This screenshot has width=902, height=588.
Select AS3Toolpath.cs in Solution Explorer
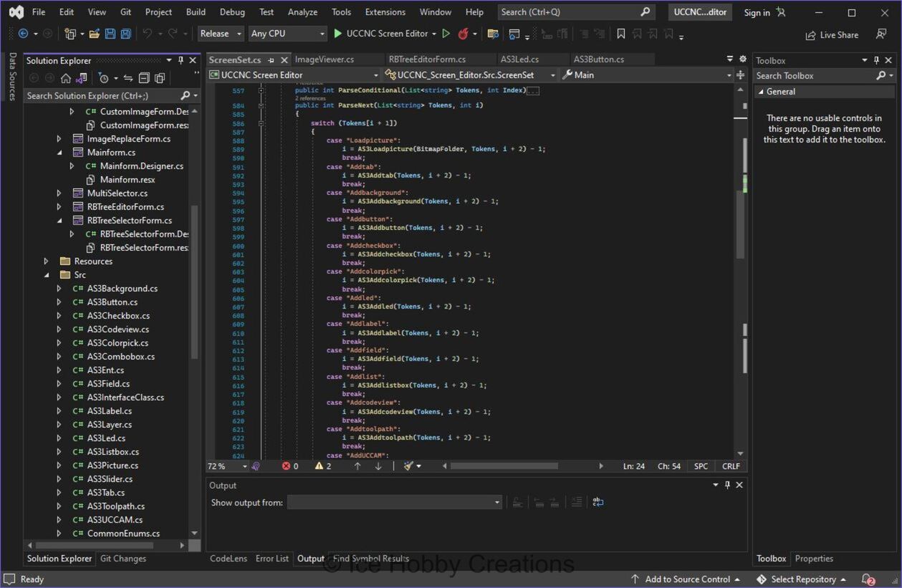click(115, 506)
